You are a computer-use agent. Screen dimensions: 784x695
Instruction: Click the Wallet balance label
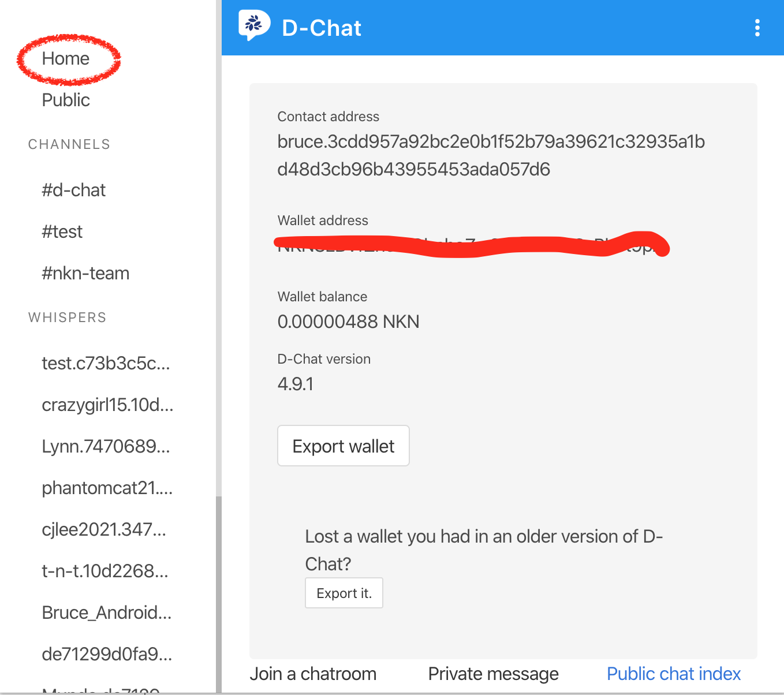click(322, 297)
